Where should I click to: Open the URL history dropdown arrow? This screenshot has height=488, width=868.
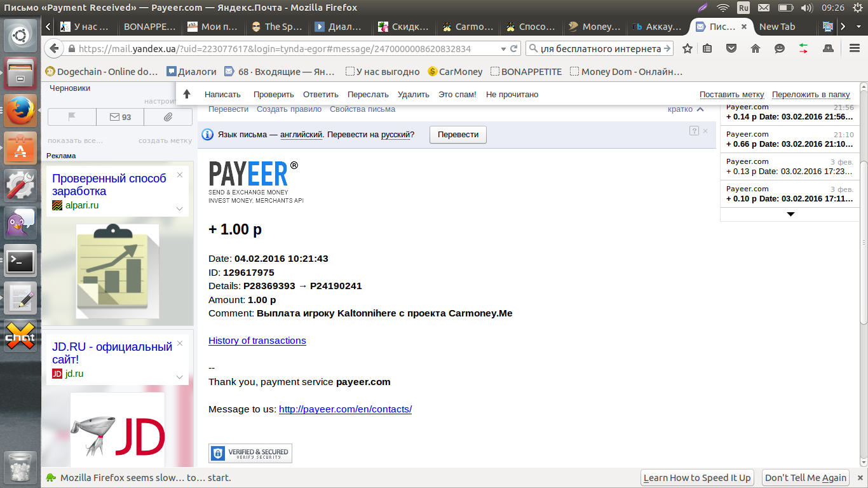504,48
